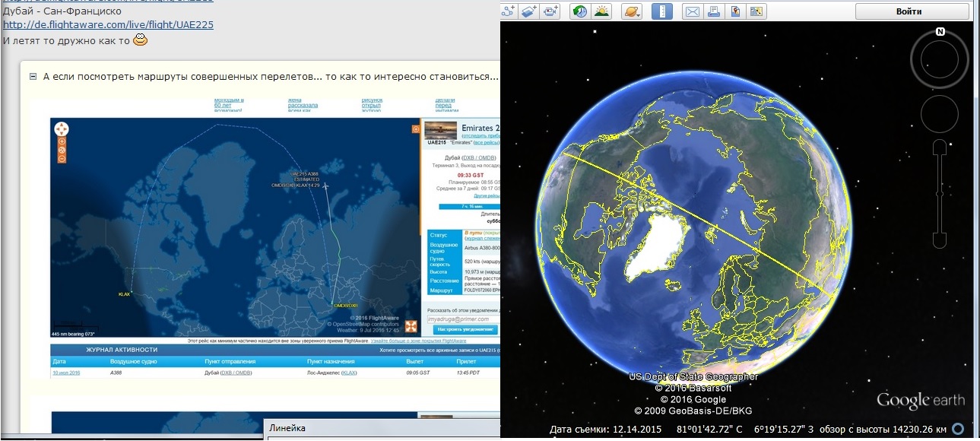Toggle sunlight across the landscape
The height and width of the screenshot is (441, 980).
[x=601, y=11]
